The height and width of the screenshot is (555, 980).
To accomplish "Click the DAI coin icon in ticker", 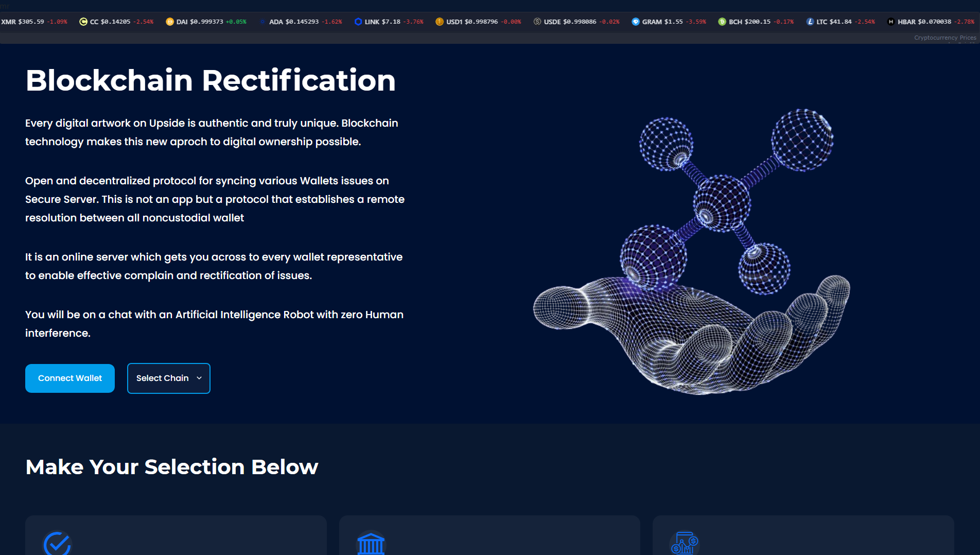I will (x=169, y=22).
